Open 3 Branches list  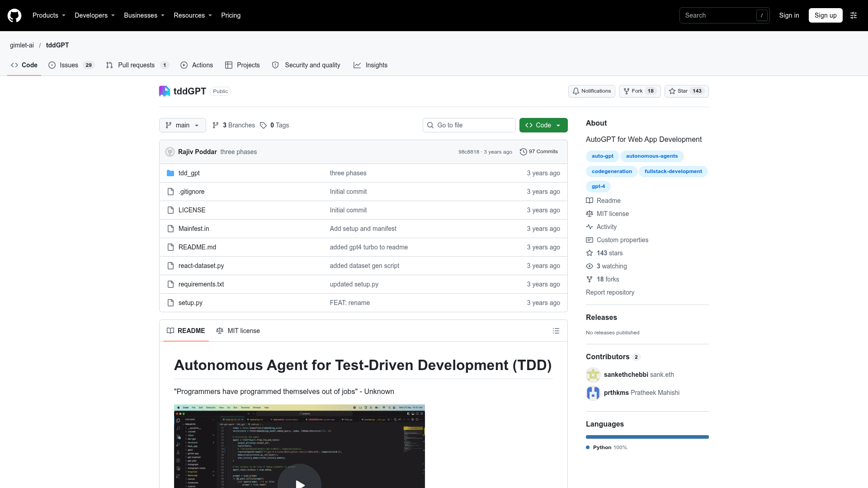click(234, 125)
